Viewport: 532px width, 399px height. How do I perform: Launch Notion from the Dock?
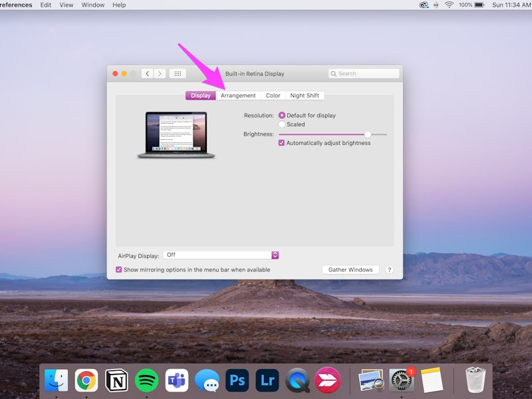(117, 380)
